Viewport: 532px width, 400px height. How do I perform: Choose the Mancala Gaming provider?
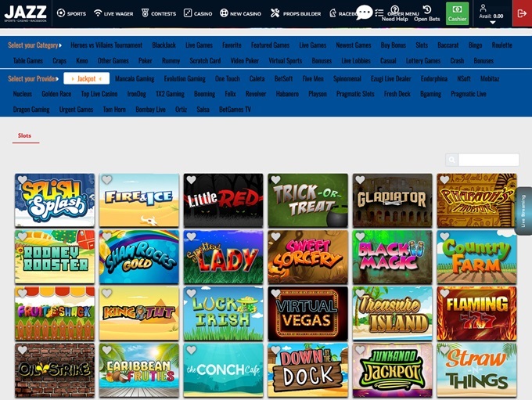pyautogui.click(x=135, y=79)
